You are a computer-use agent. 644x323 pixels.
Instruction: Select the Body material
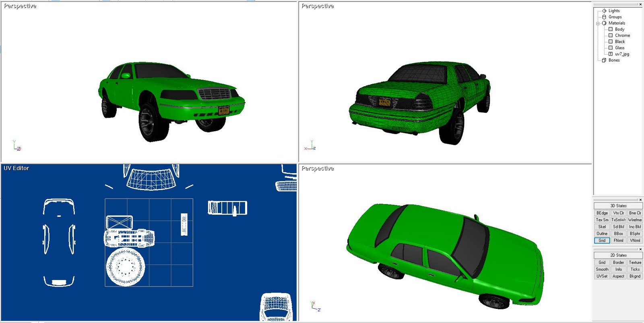(620, 29)
